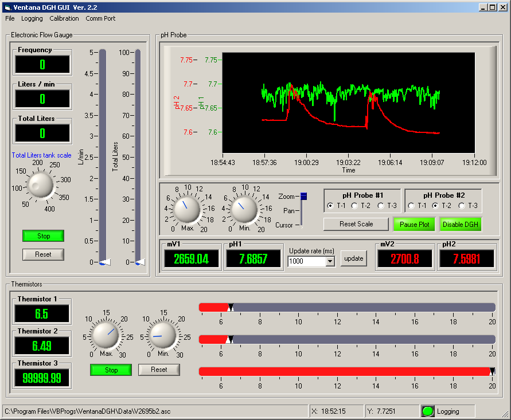Click the Zoom label of the mode slider
The width and height of the screenshot is (511, 420).
pyautogui.click(x=286, y=197)
